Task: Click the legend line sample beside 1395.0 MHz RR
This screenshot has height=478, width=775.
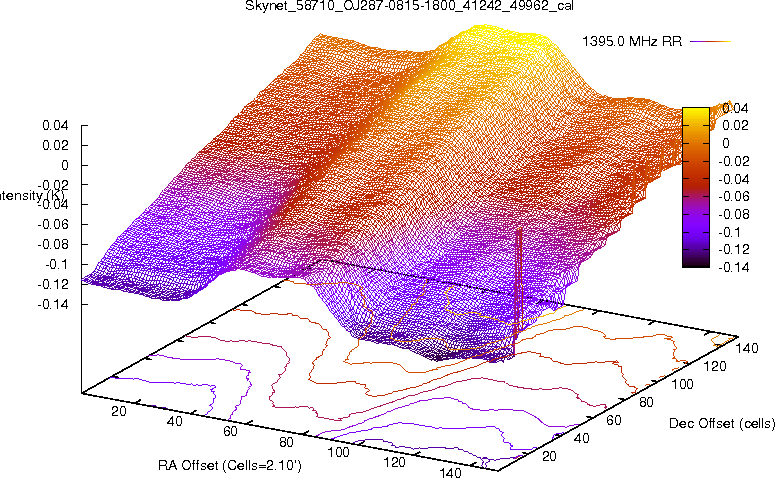Action: pyautogui.click(x=710, y=42)
